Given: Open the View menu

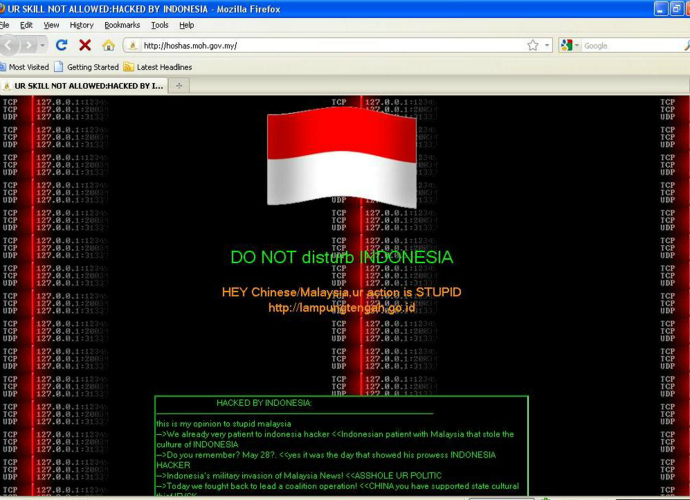Looking at the screenshot, I should [x=51, y=25].
